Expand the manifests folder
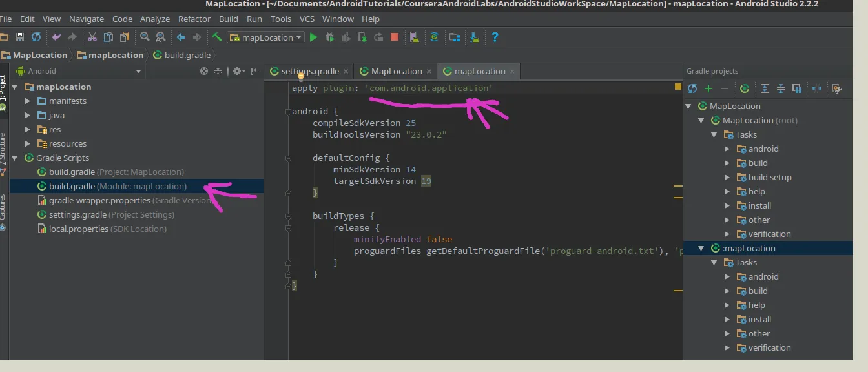This screenshot has width=868, height=372. 28,101
